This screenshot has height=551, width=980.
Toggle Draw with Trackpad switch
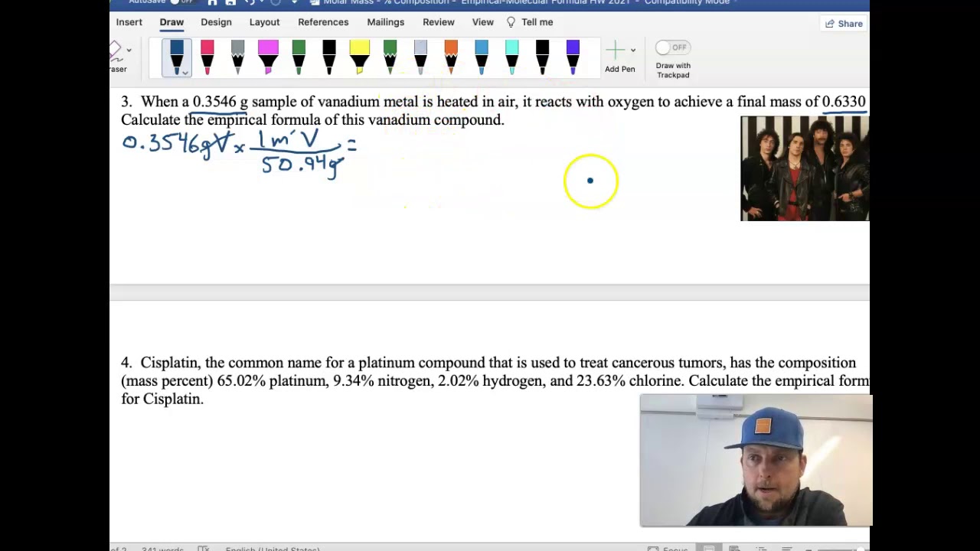673,47
